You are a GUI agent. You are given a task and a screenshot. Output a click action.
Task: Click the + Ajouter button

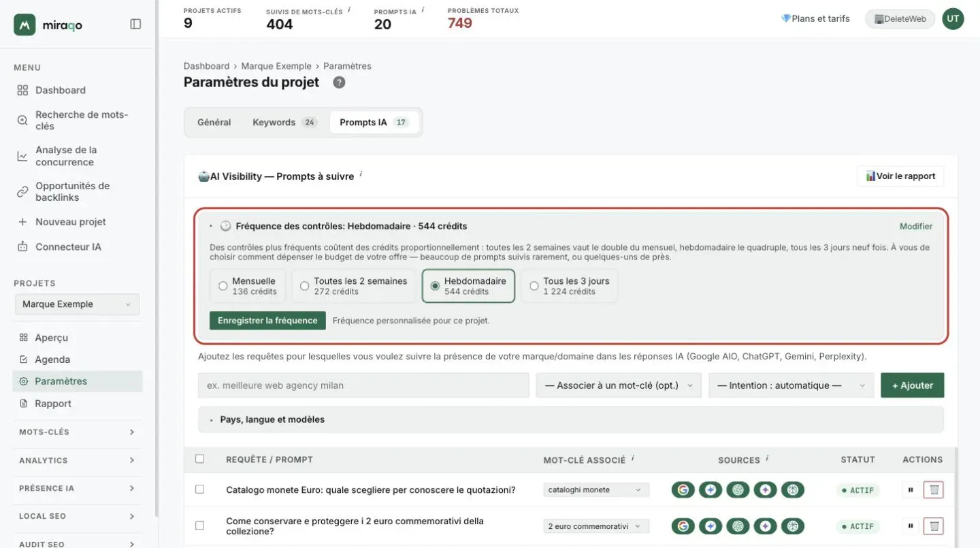coord(912,385)
